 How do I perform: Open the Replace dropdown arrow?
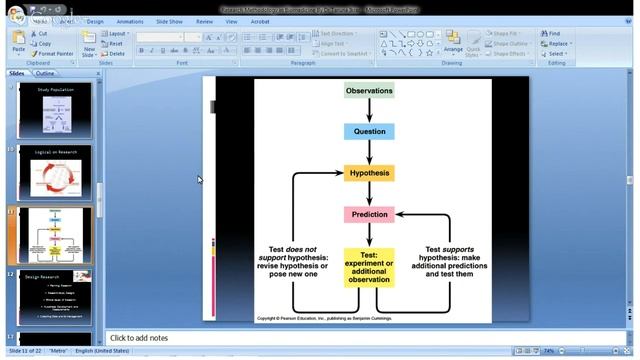(x=571, y=44)
